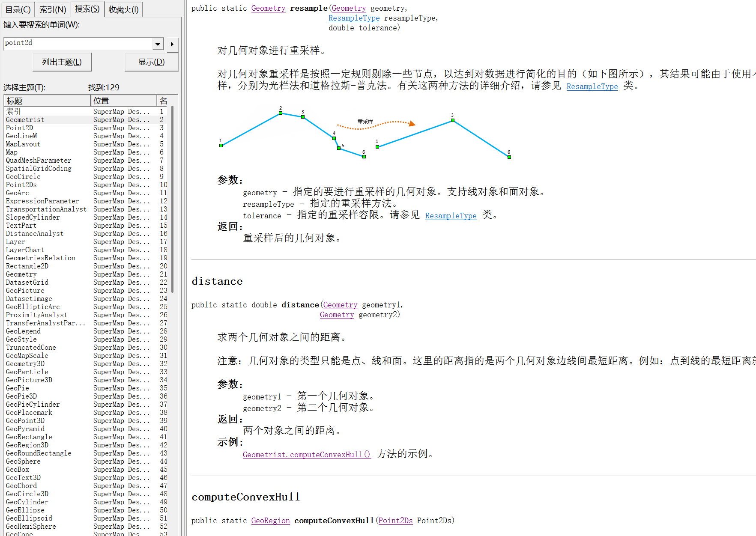Sort results by 标题 column header
Viewport: 756px width, 536px height.
(x=47, y=101)
